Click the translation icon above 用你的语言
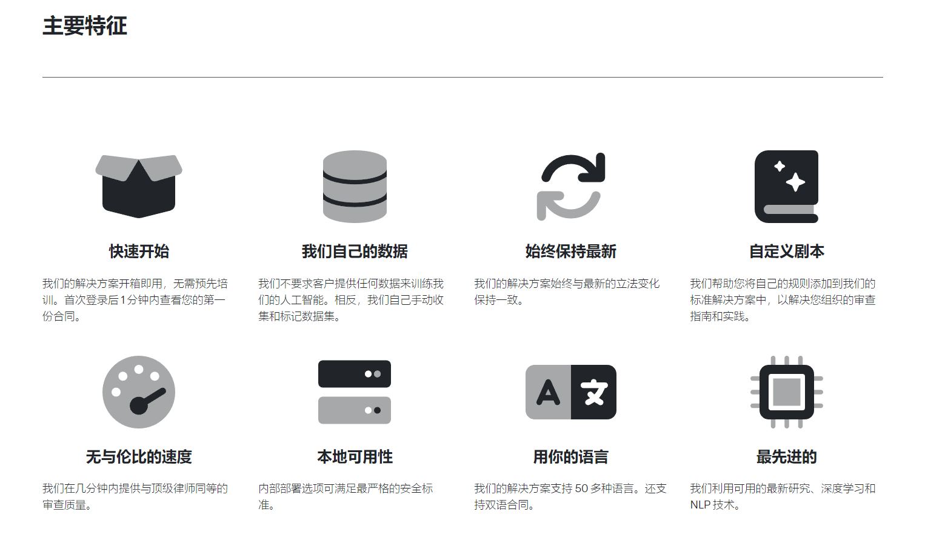Viewport: 925px width, 560px height. [x=570, y=392]
